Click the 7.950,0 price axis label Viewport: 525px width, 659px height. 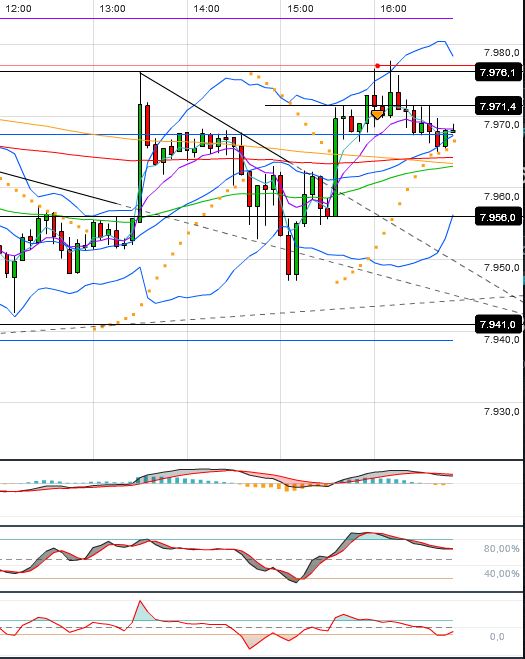(501, 268)
